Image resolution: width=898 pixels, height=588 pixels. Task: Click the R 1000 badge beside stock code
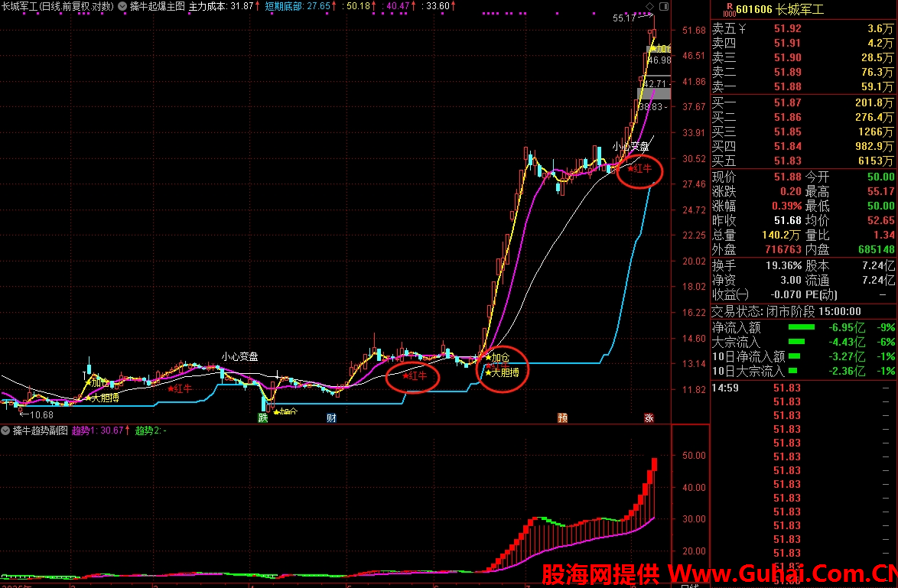pos(729,9)
